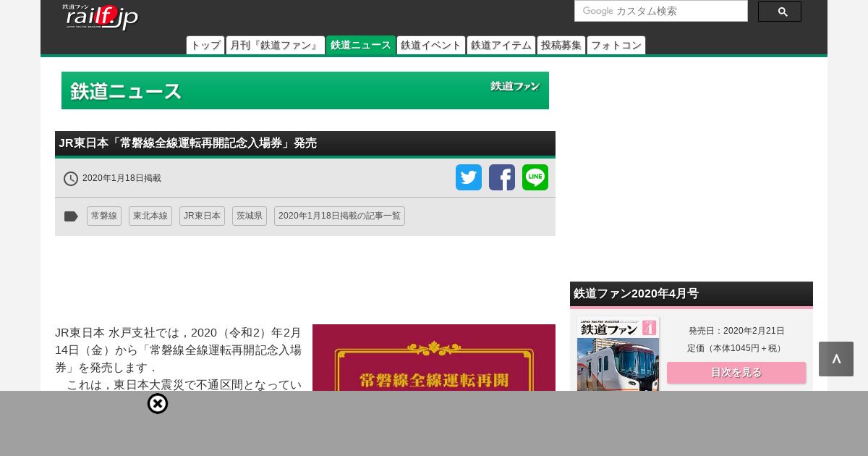This screenshot has width=868, height=456.
Task: Open the フォトコン tab
Action: [616, 45]
